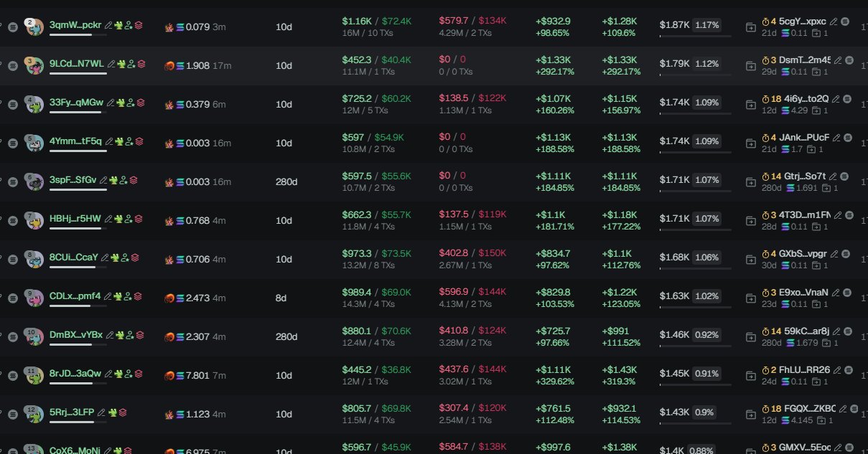868x454 pixels.
Task: Click the green frog icon beside 33Fy...qMGw
Action: coord(118,103)
